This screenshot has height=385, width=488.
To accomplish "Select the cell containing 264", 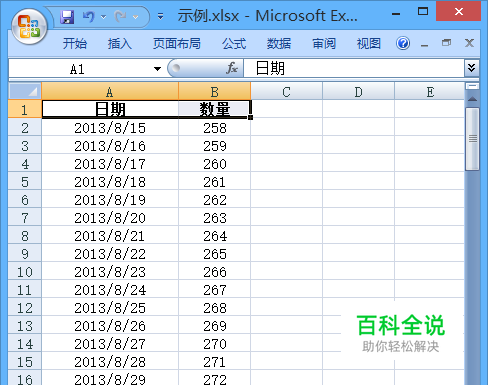I will pos(214,236).
